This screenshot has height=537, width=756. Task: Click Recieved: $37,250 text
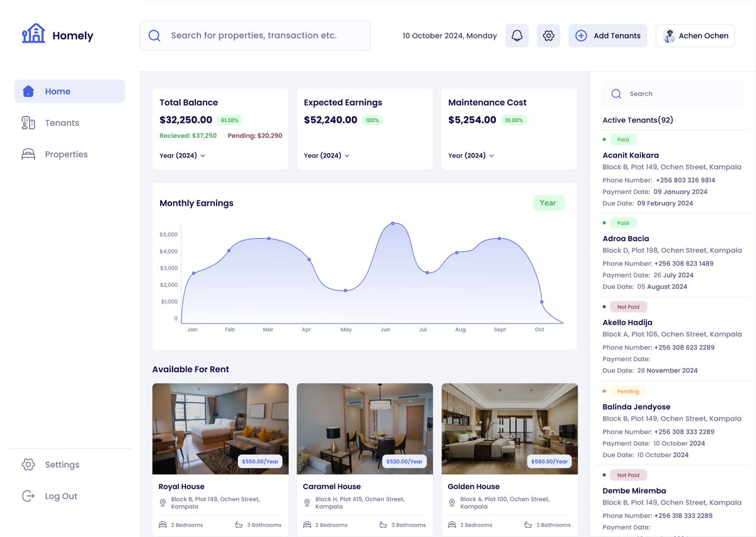[x=188, y=136]
